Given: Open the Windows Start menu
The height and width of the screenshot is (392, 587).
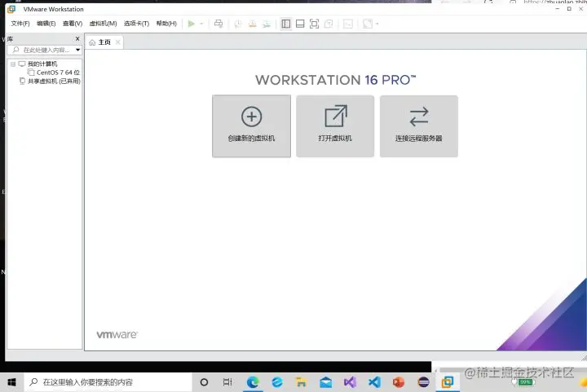Looking at the screenshot, I should 11,382.
